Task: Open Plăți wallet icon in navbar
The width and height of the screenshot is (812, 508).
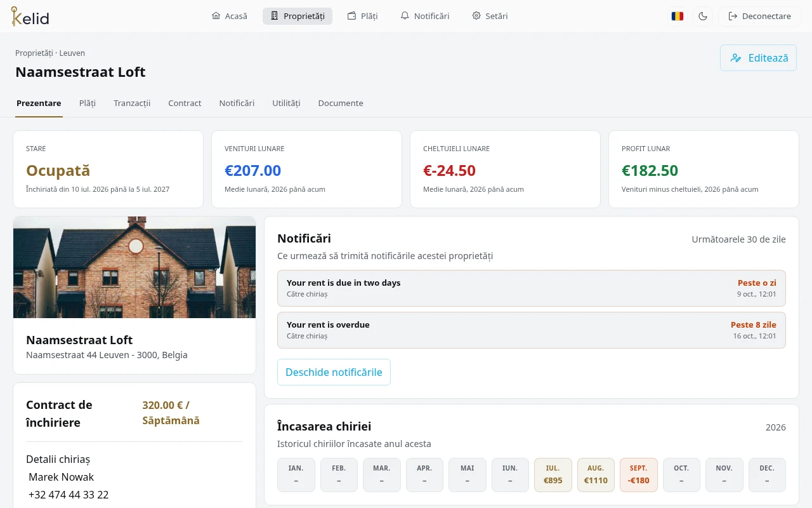Action: click(351, 16)
